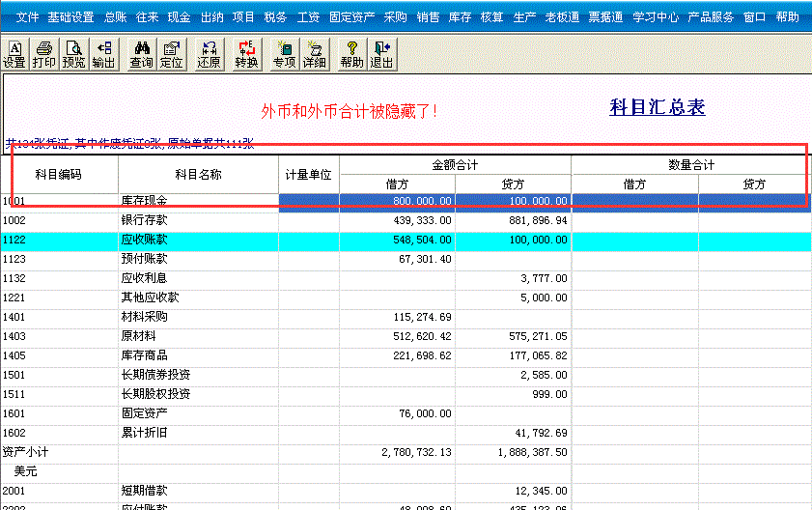Screen dimensions: 812x510
Task: Click the 定位 (Locate) toolbar icon
Action: tap(171, 54)
